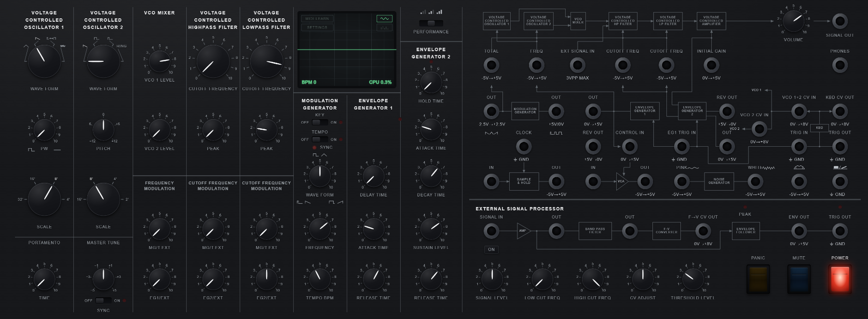Open the Settings button in display
The image size is (868, 319).
[317, 28]
